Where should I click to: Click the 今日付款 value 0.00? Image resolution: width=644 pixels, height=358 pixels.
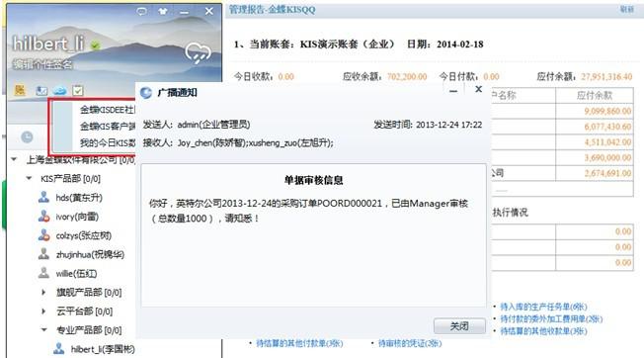491,77
